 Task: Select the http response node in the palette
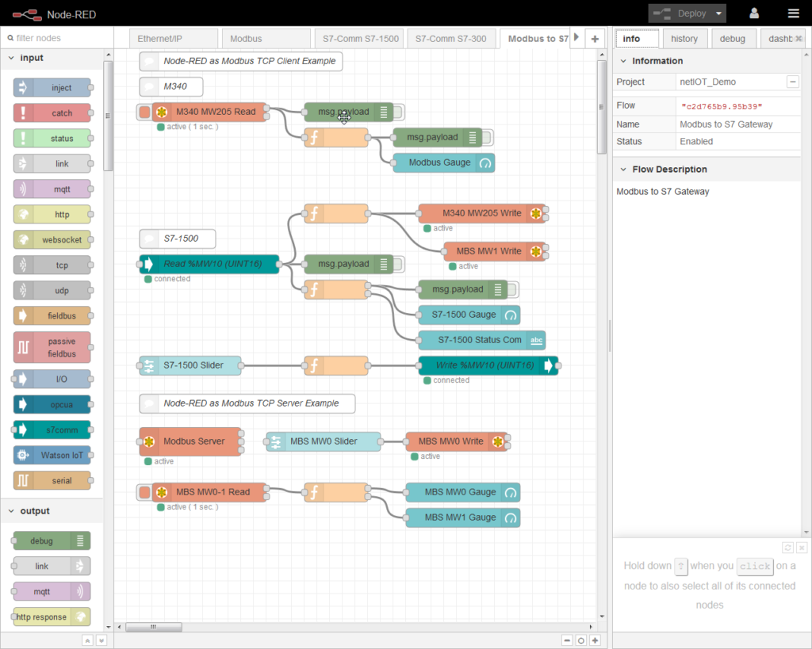(50, 617)
